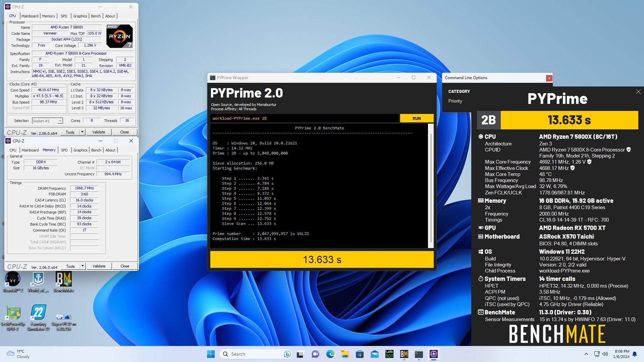Switch to Memory tab in top CPU-Z window
644x362 pixels.
click(x=49, y=16)
